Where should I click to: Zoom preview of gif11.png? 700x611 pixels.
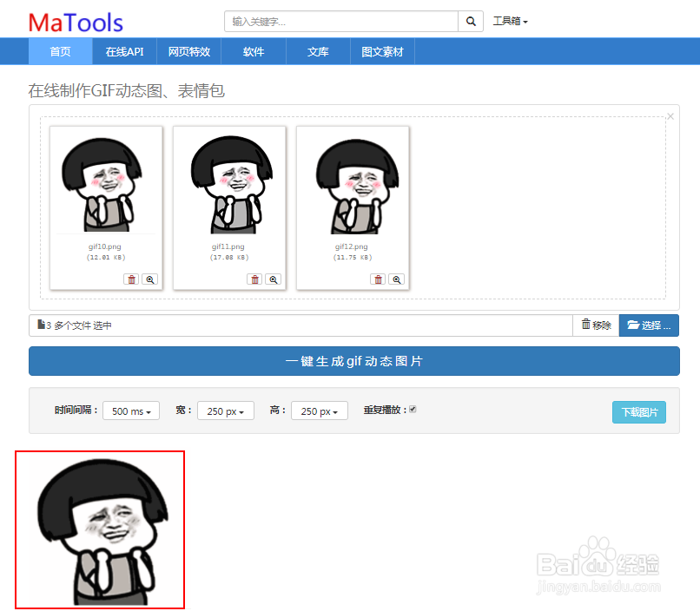coord(274,279)
